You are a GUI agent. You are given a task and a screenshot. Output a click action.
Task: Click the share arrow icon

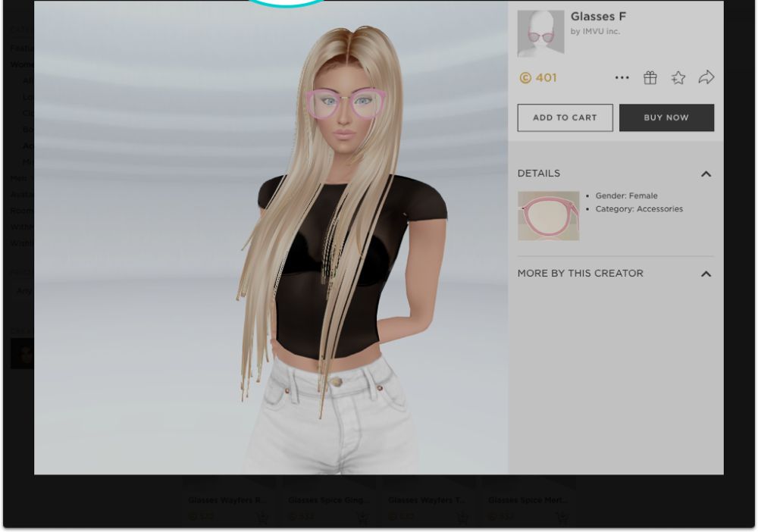click(x=706, y=77)
